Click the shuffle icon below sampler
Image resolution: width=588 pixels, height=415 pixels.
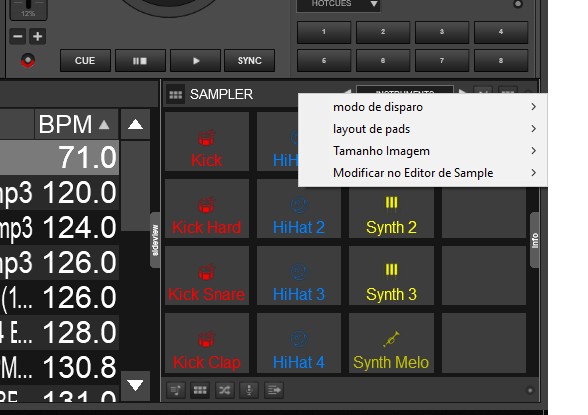point(224,390)
